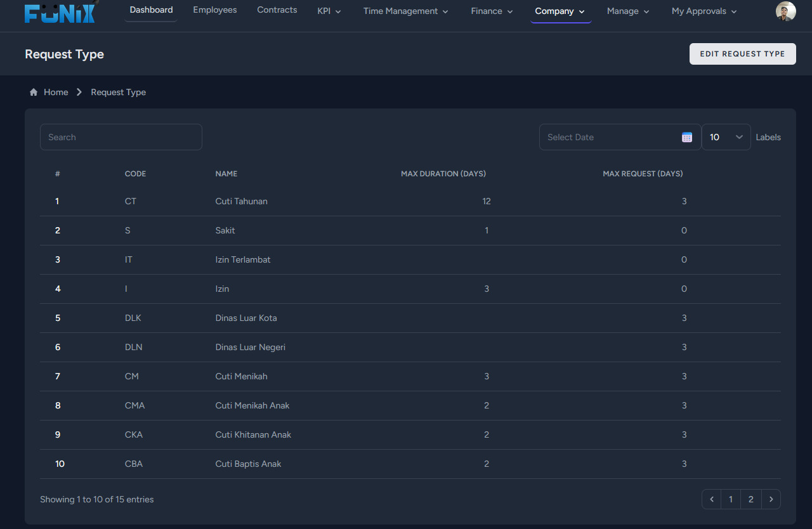Click the Home breadcrumb link

(56, 92)
